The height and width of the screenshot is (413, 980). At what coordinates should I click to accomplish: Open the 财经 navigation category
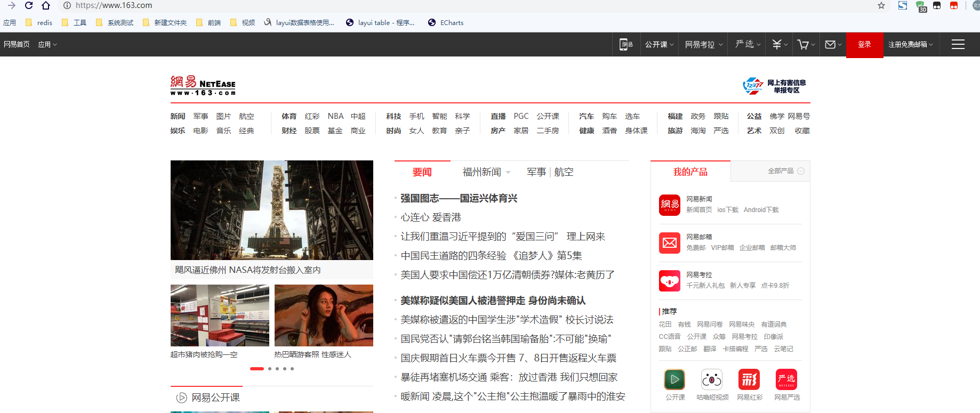(289, 131)
